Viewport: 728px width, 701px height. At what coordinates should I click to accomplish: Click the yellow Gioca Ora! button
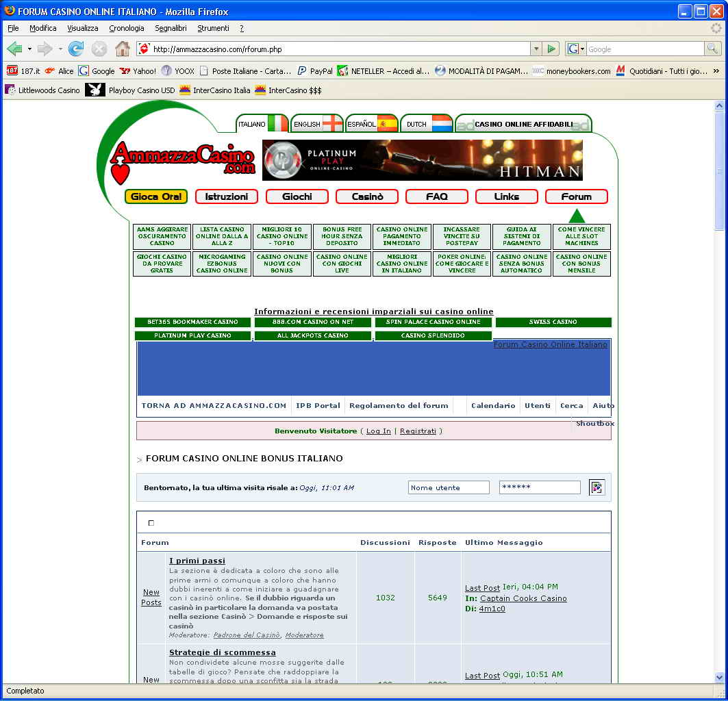tap(156, 196)
